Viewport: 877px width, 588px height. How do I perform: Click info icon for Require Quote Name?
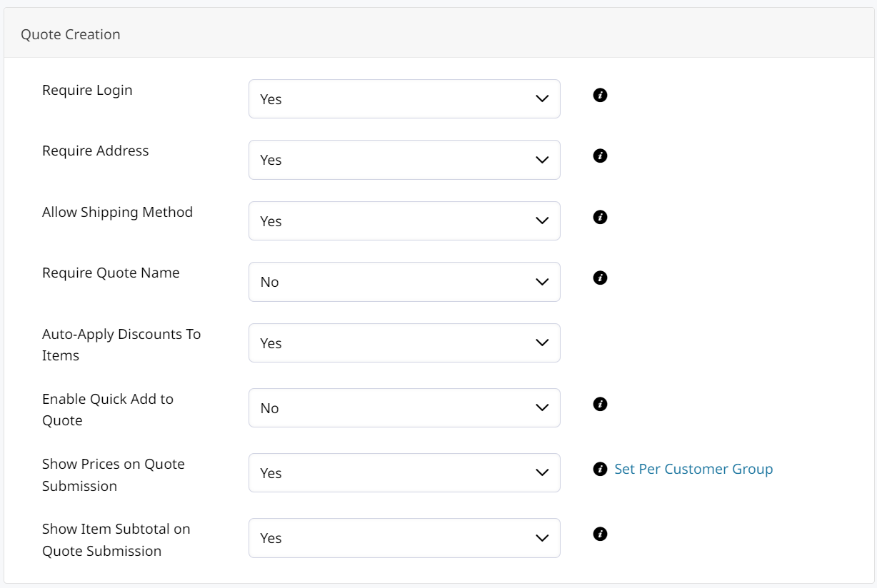click(x=601, y=278)
